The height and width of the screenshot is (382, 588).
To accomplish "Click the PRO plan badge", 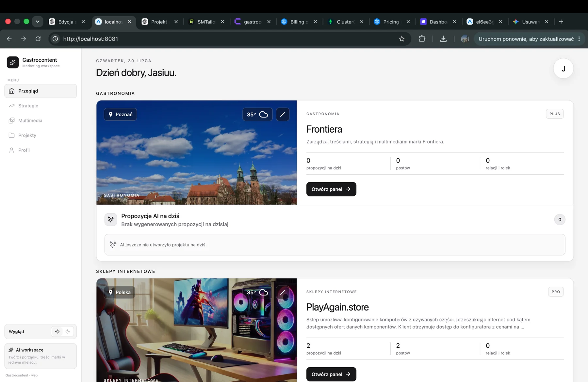I will pos(556,292).
